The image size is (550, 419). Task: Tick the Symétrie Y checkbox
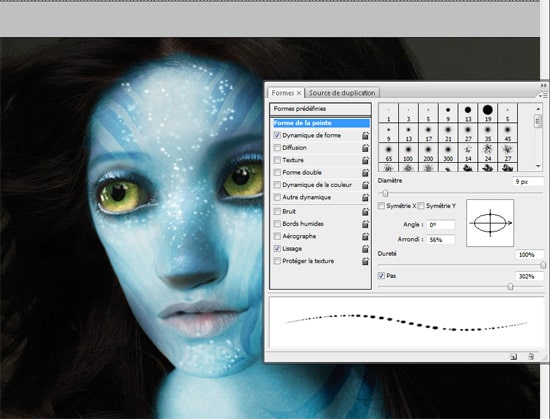pos(421,206)
